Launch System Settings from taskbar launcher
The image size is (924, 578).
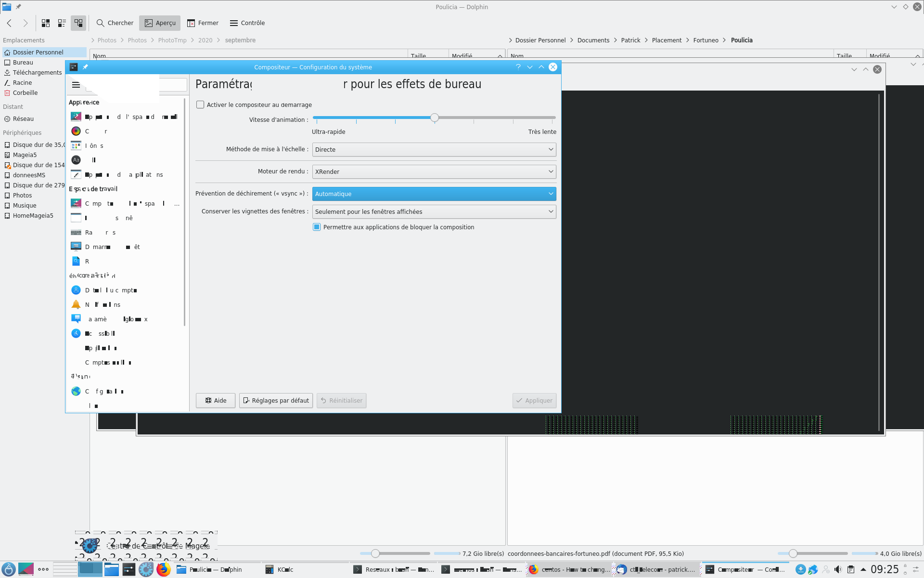coord(129,569)
